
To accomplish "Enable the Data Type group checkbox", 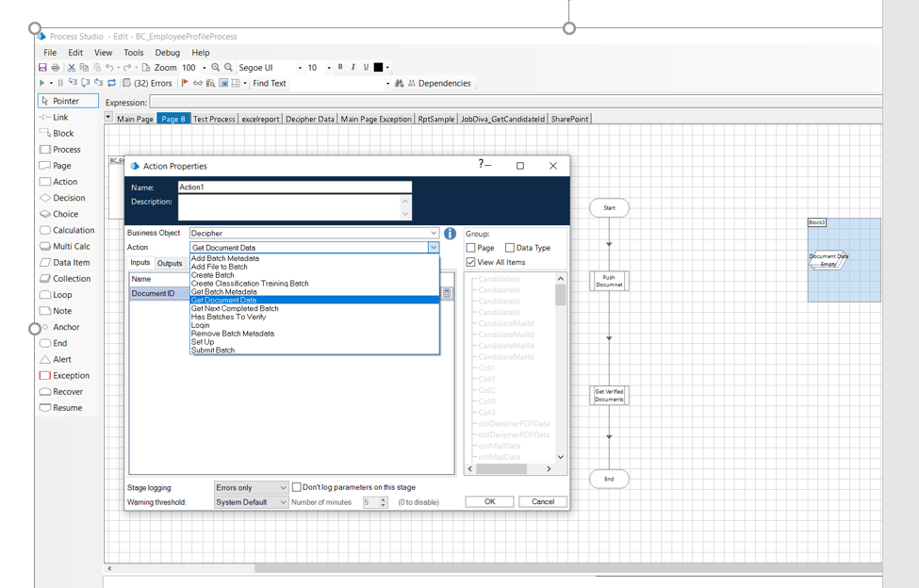I will coord(510,248).
